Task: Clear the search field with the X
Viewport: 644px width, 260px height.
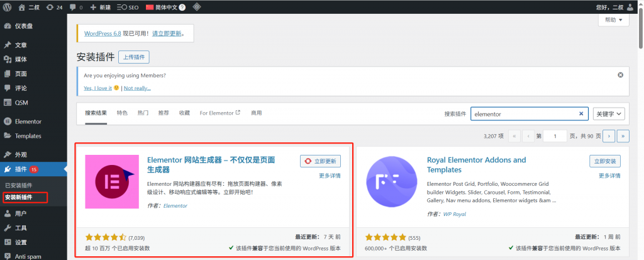Action: coord(581,114)
